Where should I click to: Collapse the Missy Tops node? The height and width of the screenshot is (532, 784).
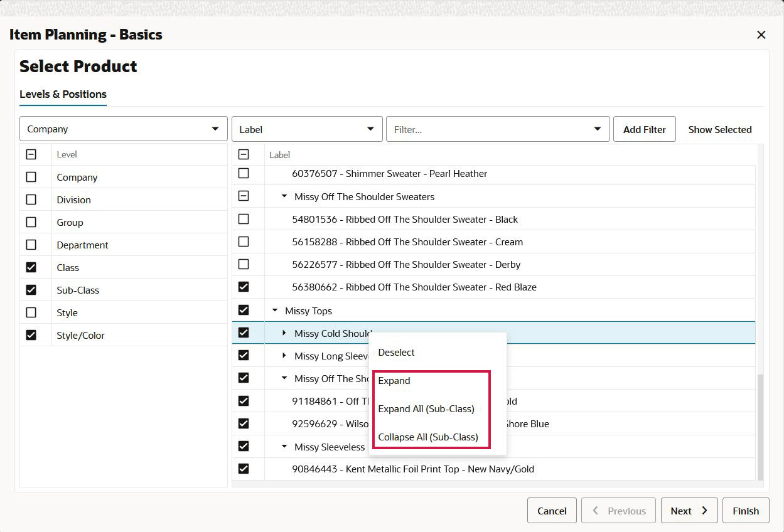tap(275, 311)
